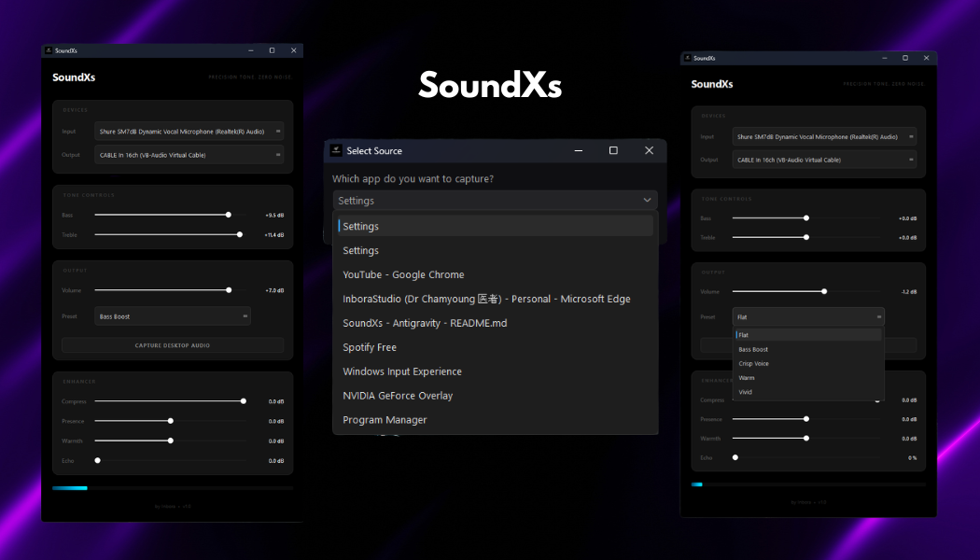This screenshot has height=560, width=980.
Task: Click the audio level meter in right window
Action: (808, 484)
